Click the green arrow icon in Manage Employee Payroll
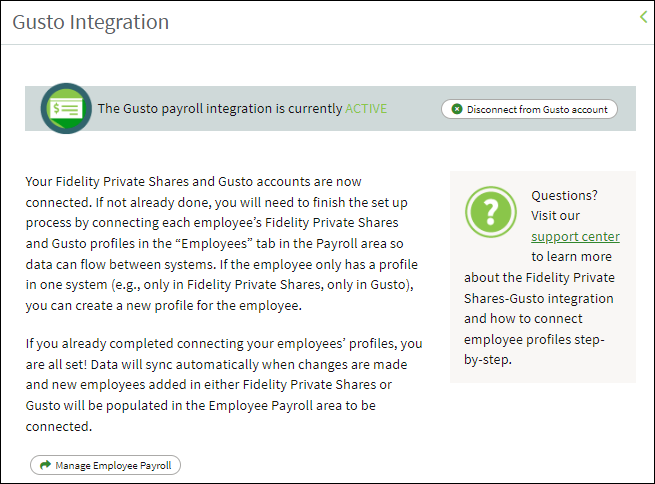 click(x=45, y=465)
